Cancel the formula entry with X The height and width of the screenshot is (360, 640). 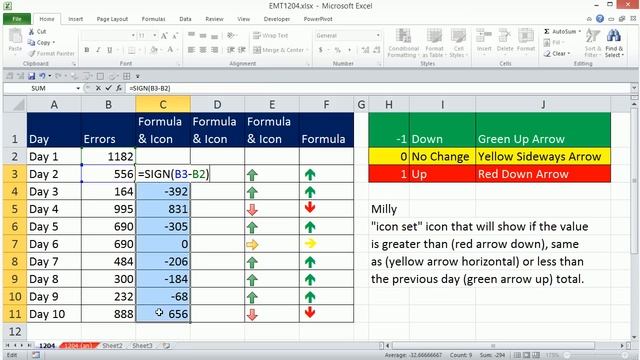point(98,88)
